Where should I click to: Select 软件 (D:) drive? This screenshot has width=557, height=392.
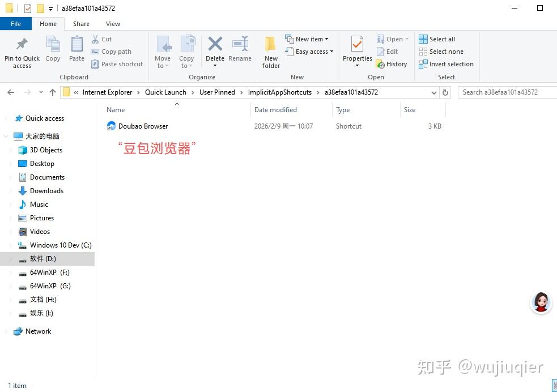42,258
